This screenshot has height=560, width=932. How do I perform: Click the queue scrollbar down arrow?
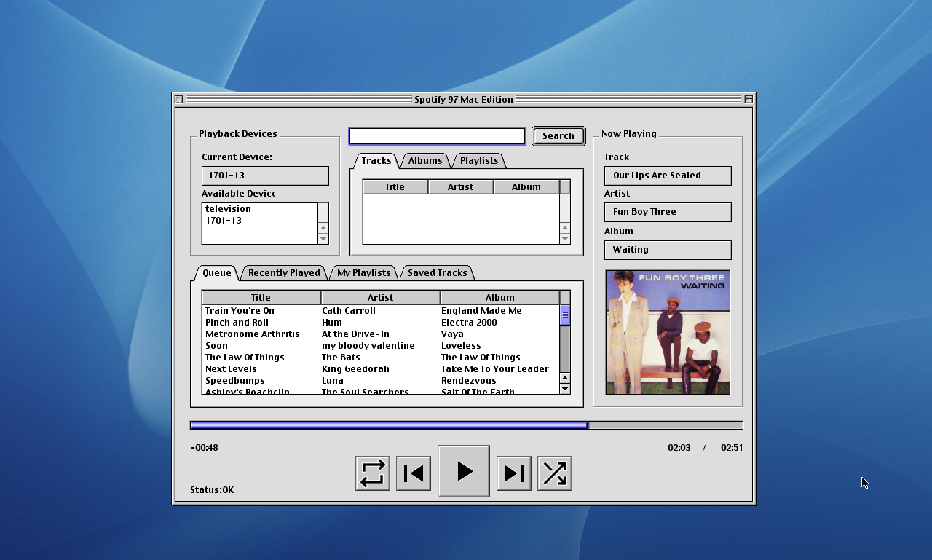pyautogui.click(x=565, y=389)
